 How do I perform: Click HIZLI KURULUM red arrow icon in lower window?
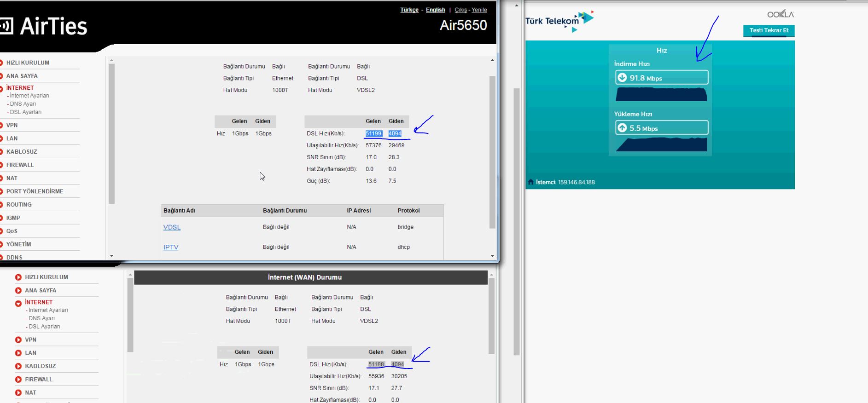(18, 277)
